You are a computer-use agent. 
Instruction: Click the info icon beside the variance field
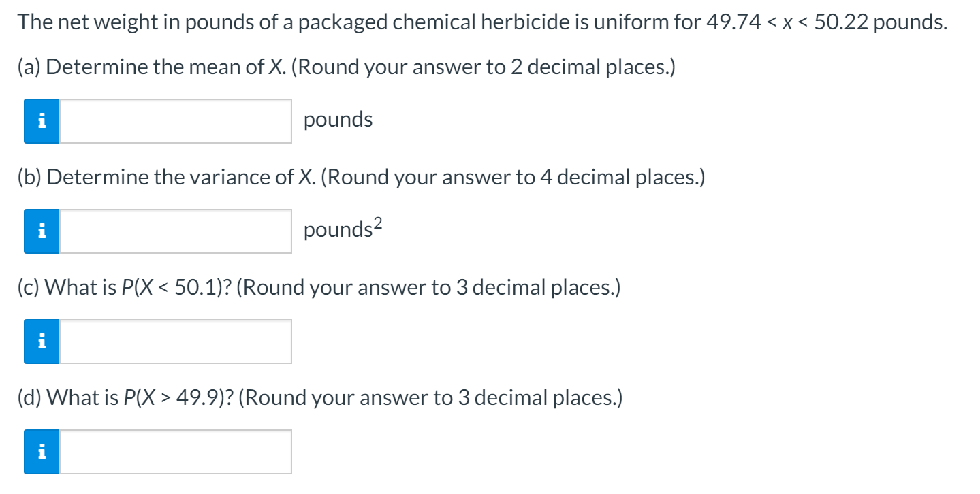[42, 231]
